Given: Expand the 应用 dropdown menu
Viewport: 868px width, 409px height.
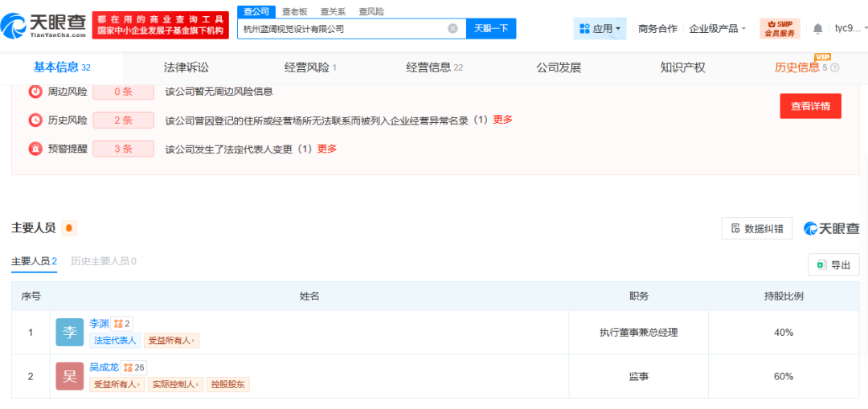Looking at the screenshot, I should click(x=600, y=29).
